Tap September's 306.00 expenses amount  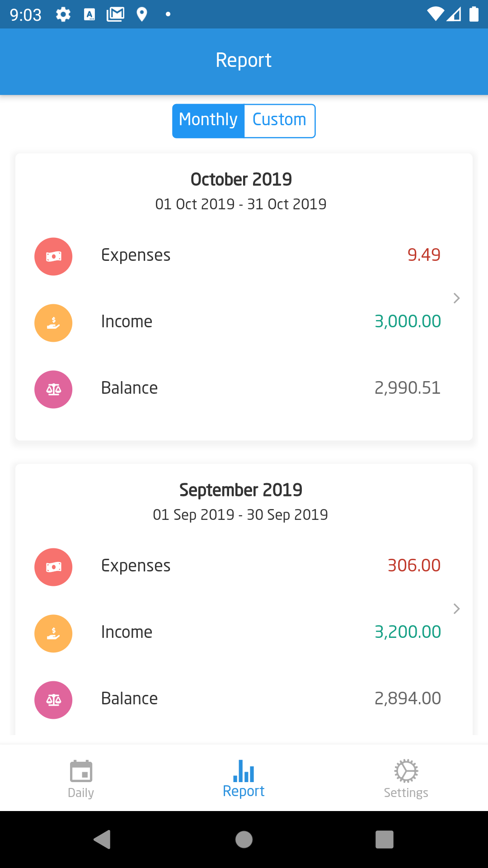[414, 566]
